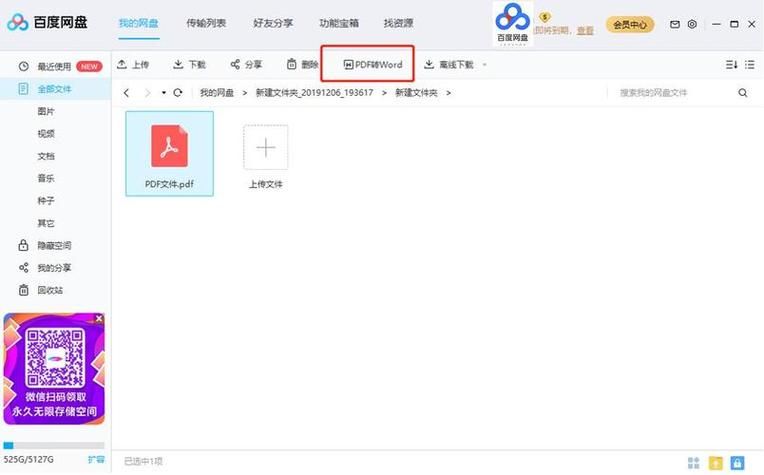Screen dimensions: 764x475
Task: Click the search magnifier icon
Action: click(743, 93)
